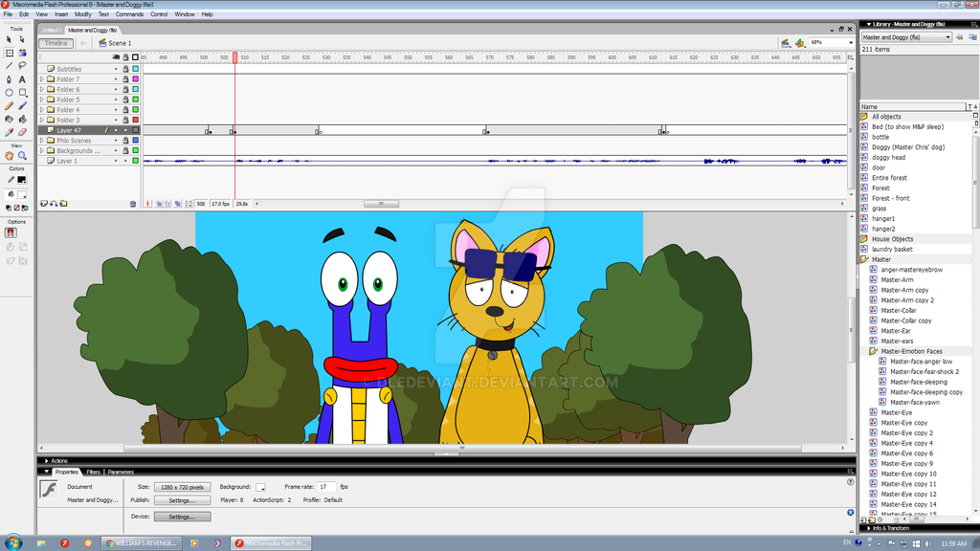Click Edit Symbols icon
Viewport: 980px width, 551px height.
tap(801, 43)
